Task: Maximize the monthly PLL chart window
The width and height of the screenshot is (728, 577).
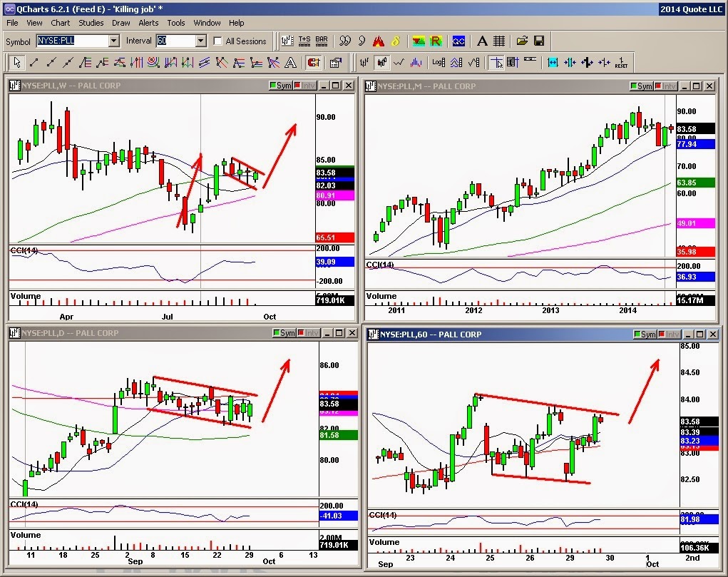Action: pos(697,86)
